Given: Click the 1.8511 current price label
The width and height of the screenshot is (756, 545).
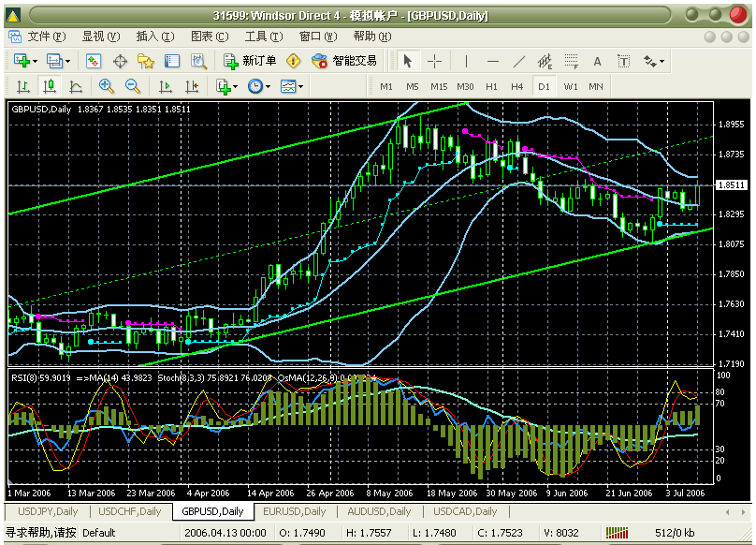Looking at the screenshot, I should [x=732, y=185].
